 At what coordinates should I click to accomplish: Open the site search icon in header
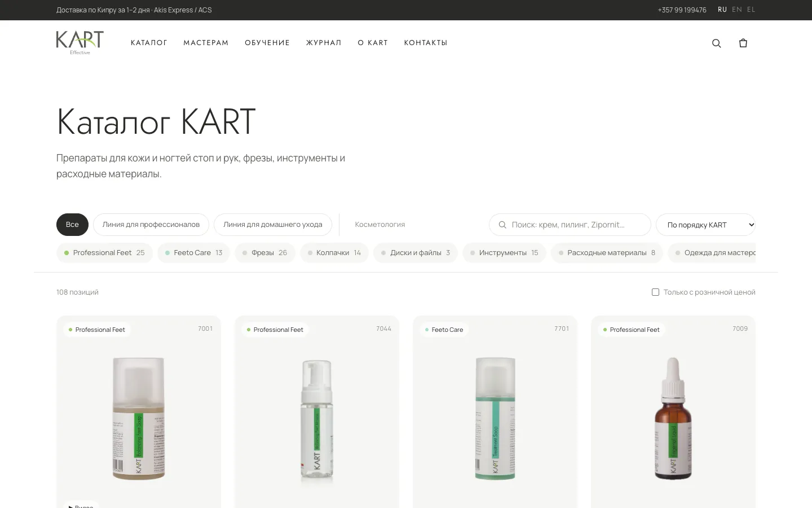(717, 43)
